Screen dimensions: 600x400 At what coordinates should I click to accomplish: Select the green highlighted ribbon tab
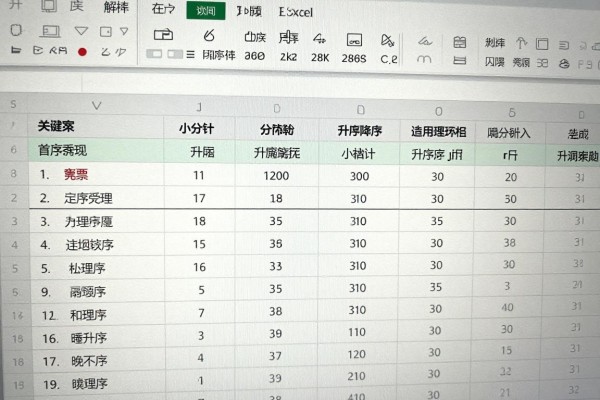click(x=206, y=10)
